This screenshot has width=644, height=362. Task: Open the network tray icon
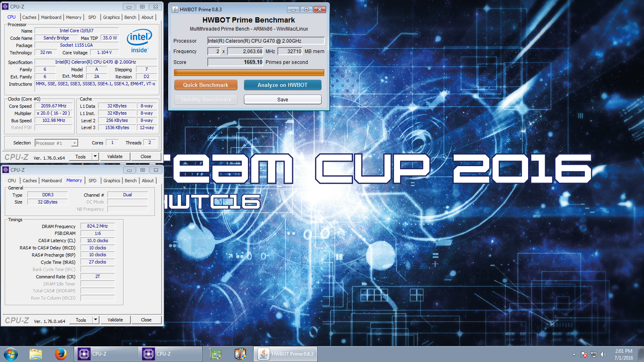pyautogui.click(x=594, y=354)
